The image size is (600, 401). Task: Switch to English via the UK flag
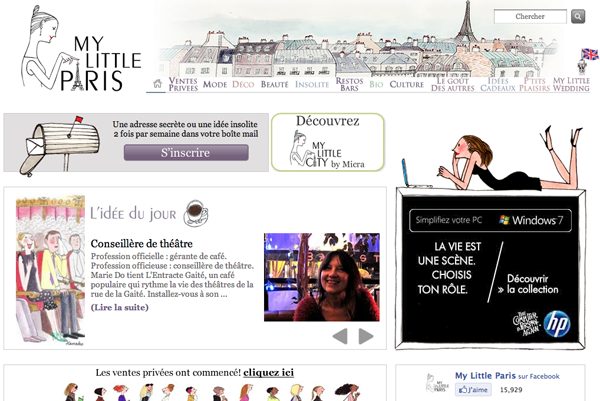[590, 54]
